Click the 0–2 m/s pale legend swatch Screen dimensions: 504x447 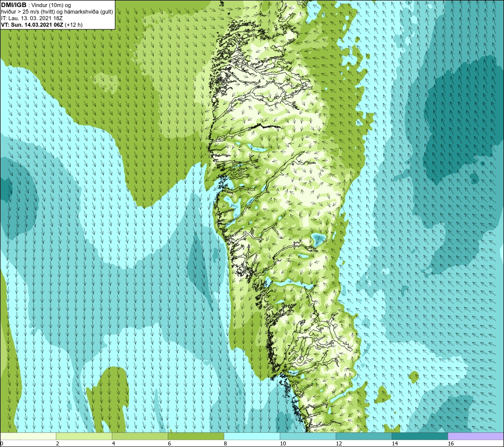pos(28,436)
